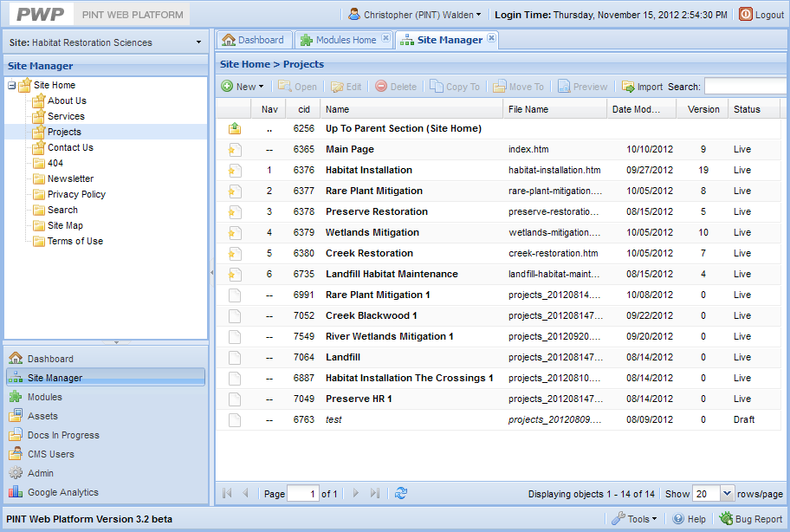Select Terms of Use folder in the tree
Image resolution: width=790 pixels, height=532 pixels.
(x=75, y=242)
